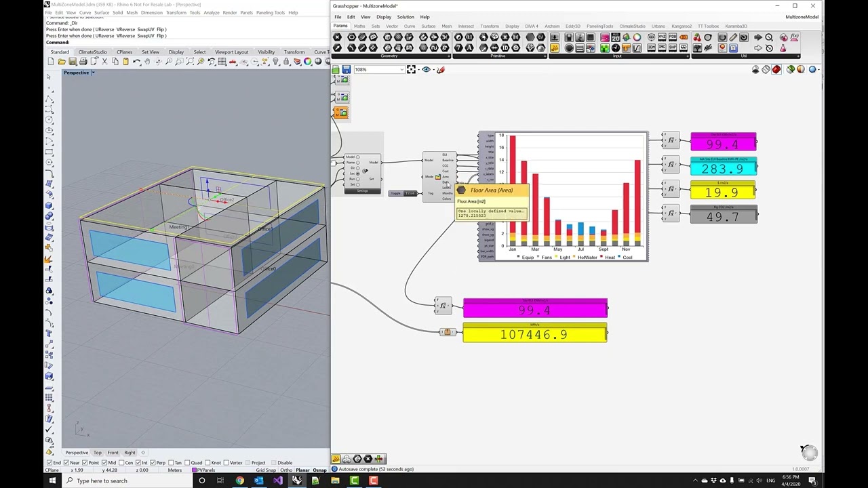Screen dimensions: 868x488
Task: Open the Perspective viewport dropdown arrow
Action: 93,73
